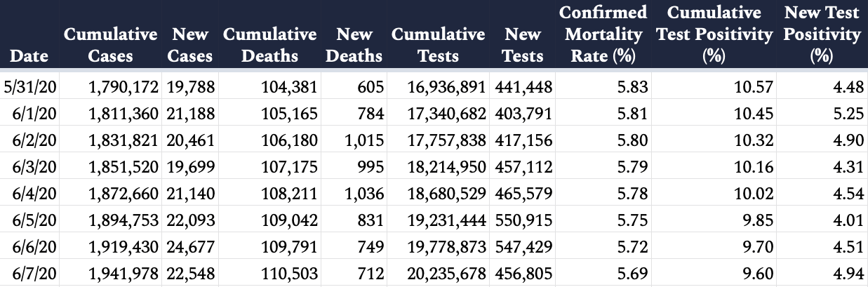Click mortality rate value 5.83
The width and height of the screenshot is (868, 287).
coord(633,88)
